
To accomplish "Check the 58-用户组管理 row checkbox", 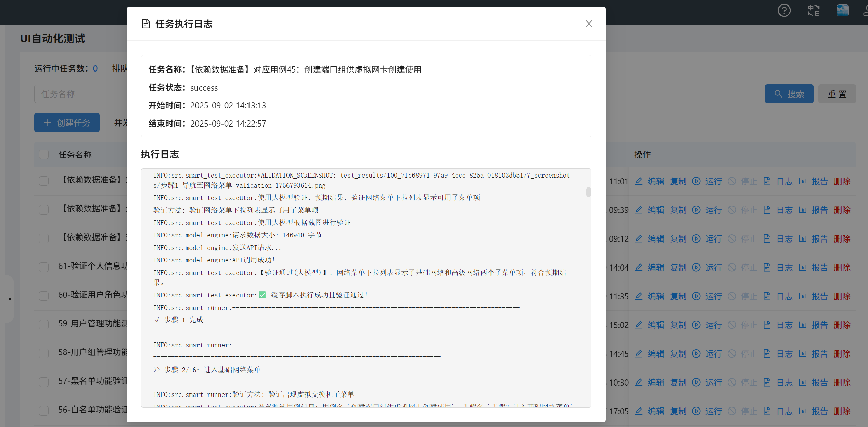I will click(x=44, y=353).
